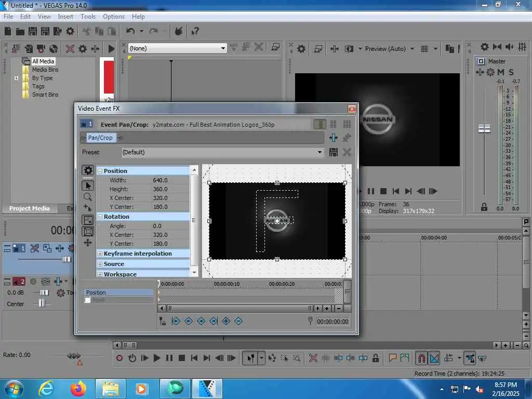Click Remove Selected Media red X icon
Image resolution: width=532 pixels, height=399 pixels.
click(x=70, y=49)
